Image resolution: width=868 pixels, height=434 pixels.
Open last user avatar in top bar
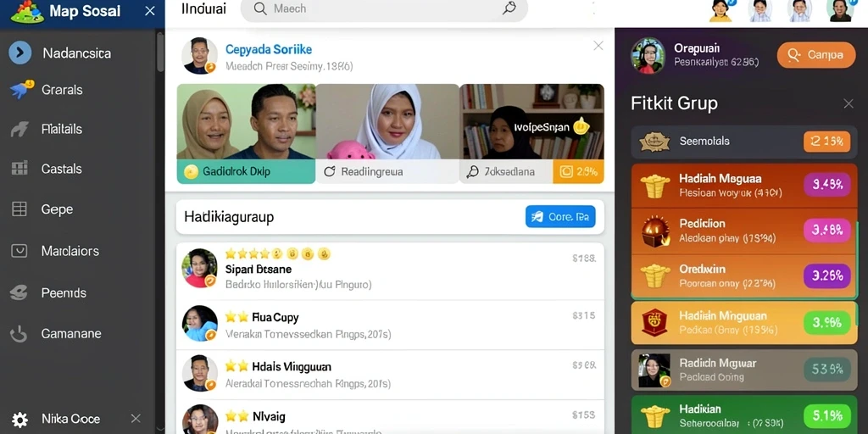tap(840, 10)
